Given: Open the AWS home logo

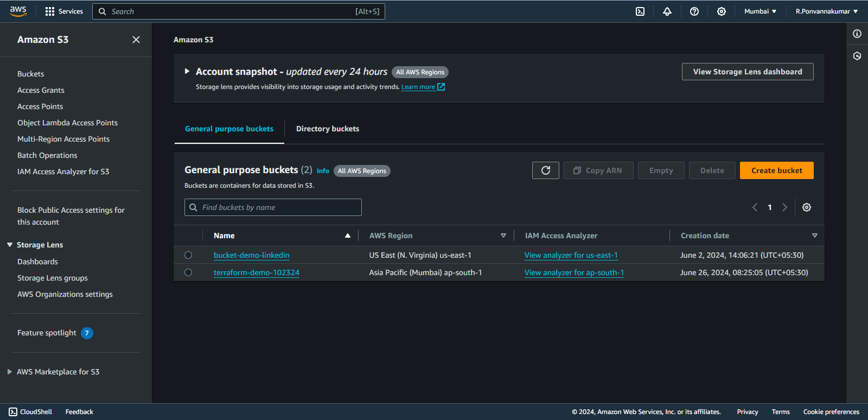Looking at the screenshot, I should 18,11.
